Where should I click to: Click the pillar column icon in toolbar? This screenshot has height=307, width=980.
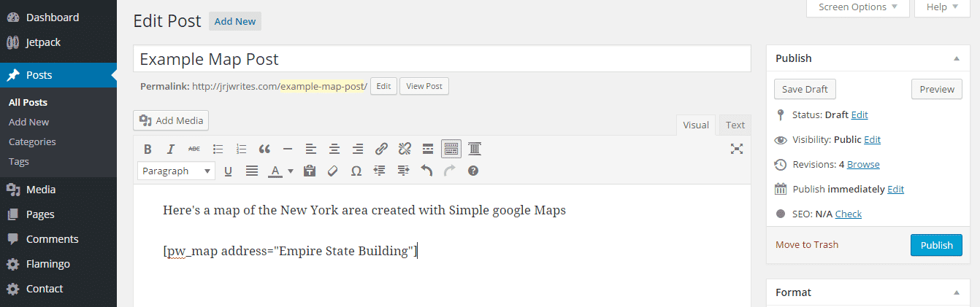pos(475,149)
